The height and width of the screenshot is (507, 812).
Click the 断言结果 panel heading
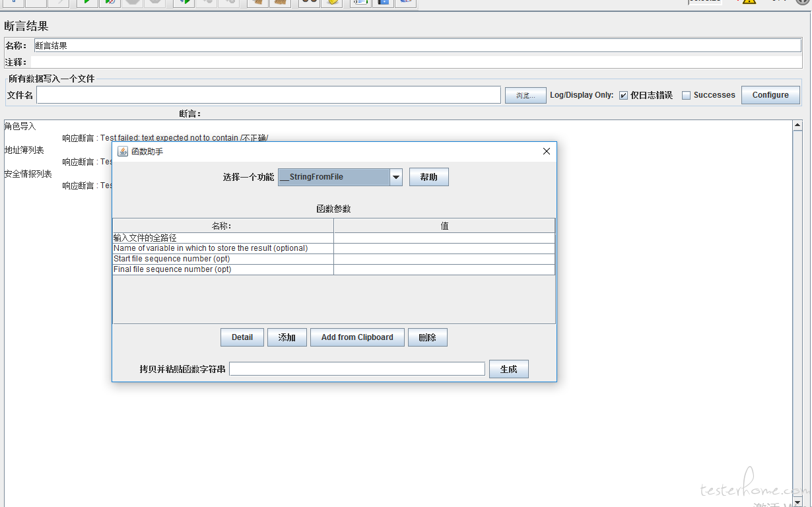click(x=26, y=26)
